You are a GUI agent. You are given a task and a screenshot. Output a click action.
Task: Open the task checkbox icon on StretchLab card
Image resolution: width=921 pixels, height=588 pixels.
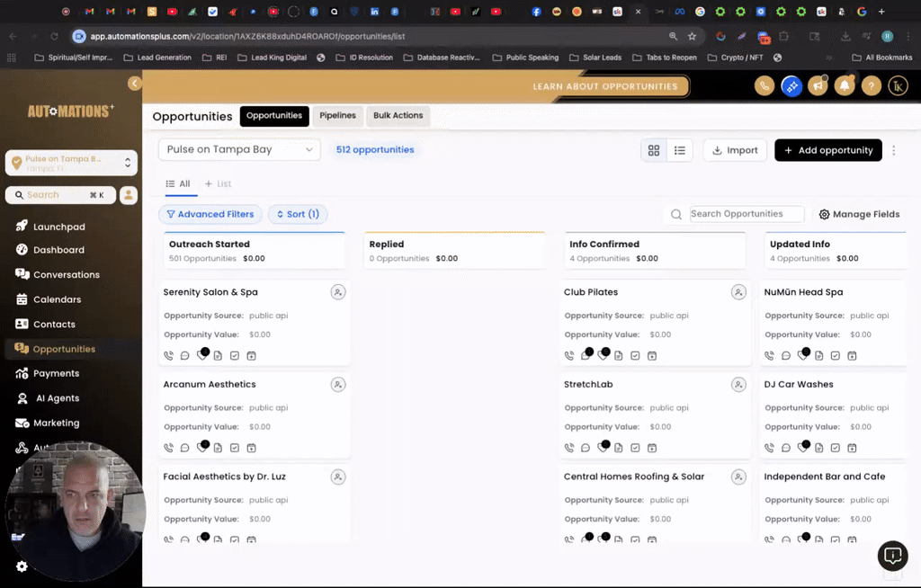(x=635, y=448)
